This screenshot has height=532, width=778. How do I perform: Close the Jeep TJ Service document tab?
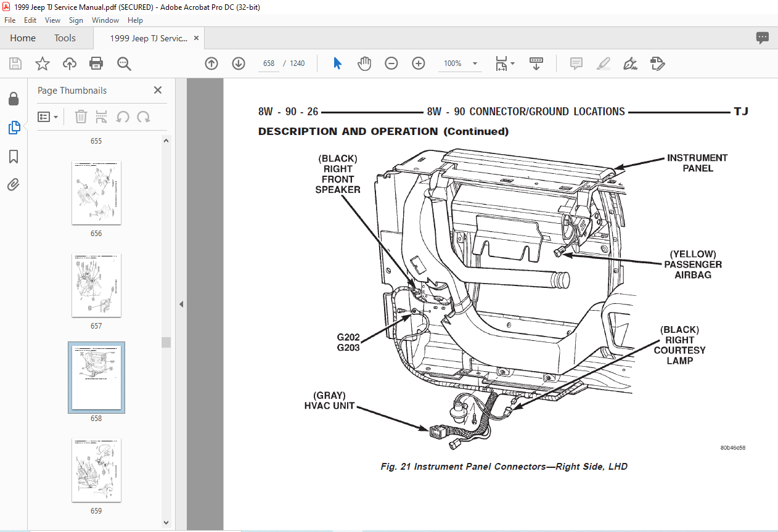pos(197,38)
